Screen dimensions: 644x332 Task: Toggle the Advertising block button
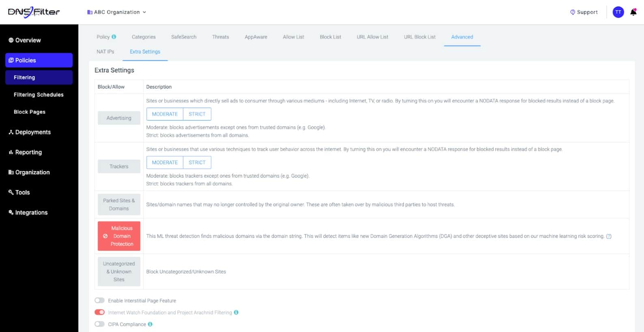click(x=119, y=118)
